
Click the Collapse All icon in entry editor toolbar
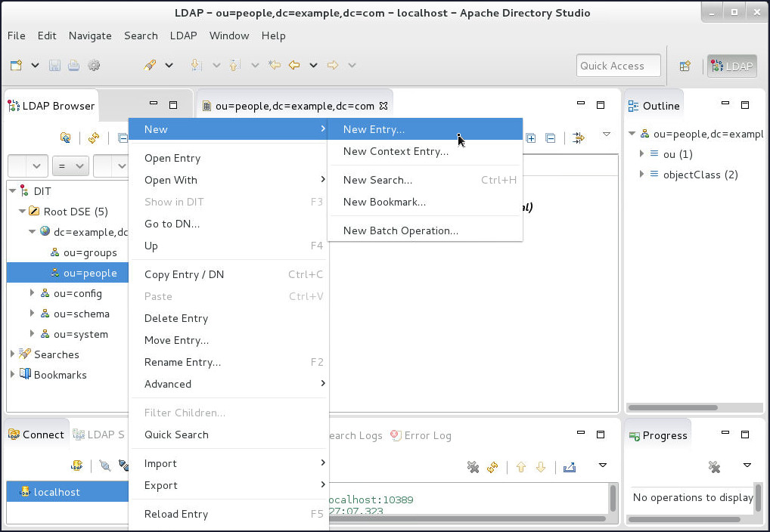pos(551,138)
